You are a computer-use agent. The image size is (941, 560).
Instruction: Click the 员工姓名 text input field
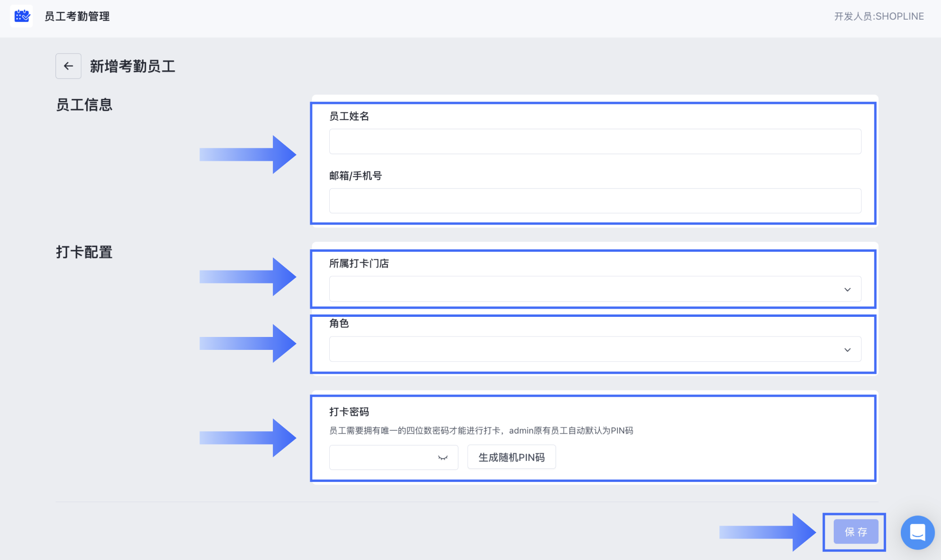pyautogui.click(x=595, y=142)
